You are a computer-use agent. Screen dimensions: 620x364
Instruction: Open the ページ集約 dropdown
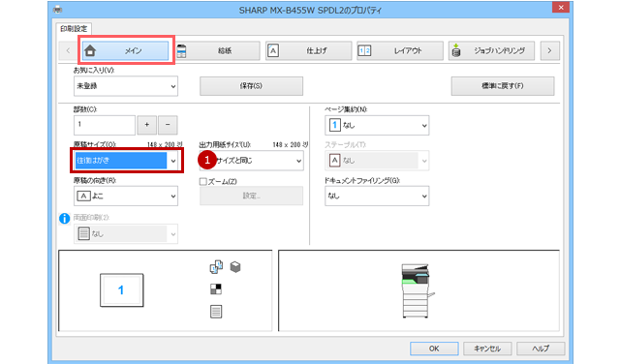pyautogui.click(x=377, y=125)
